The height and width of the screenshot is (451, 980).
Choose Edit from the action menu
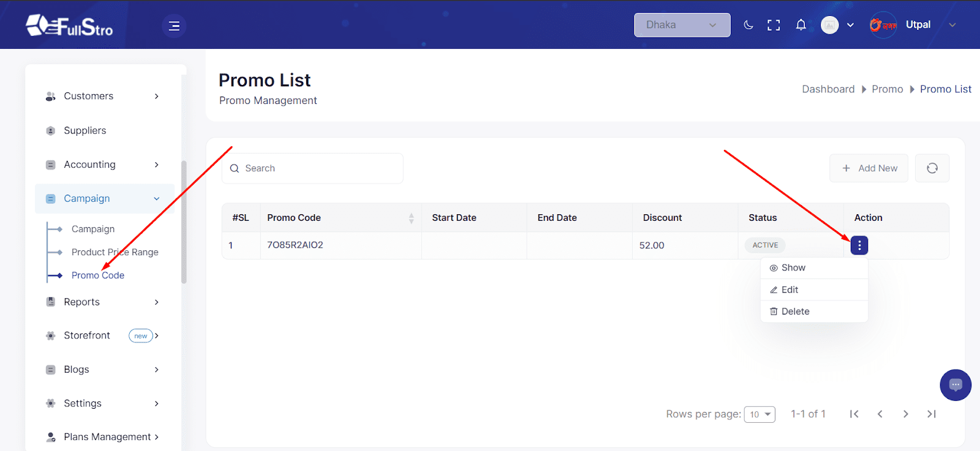coord(790,289)
